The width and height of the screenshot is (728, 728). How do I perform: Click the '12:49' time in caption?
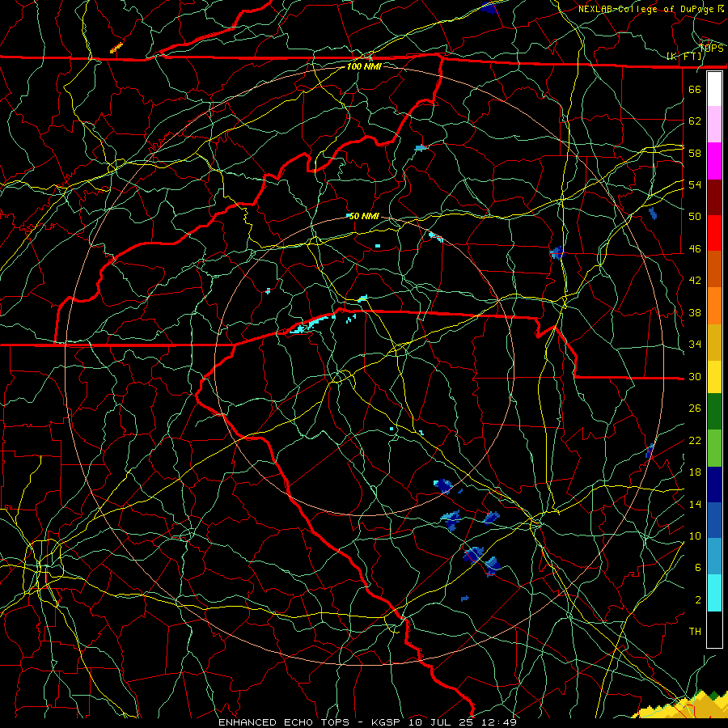coord(499,722)
